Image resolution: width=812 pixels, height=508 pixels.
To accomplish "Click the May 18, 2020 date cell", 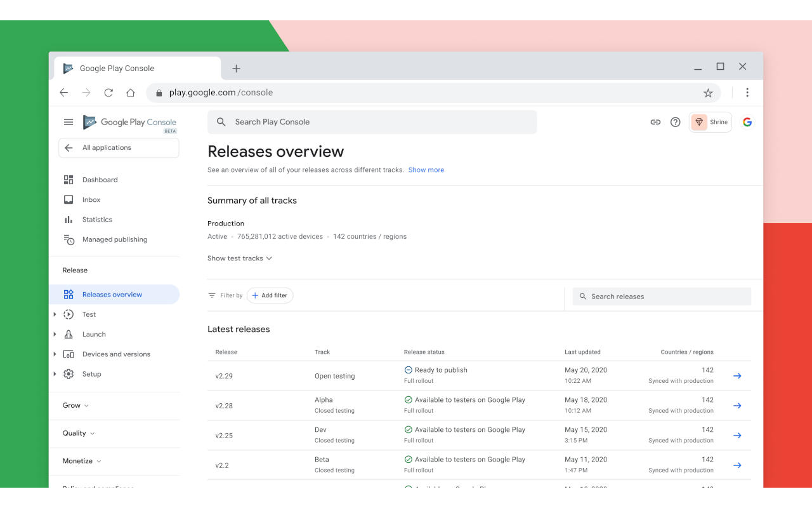I will 586,400.
